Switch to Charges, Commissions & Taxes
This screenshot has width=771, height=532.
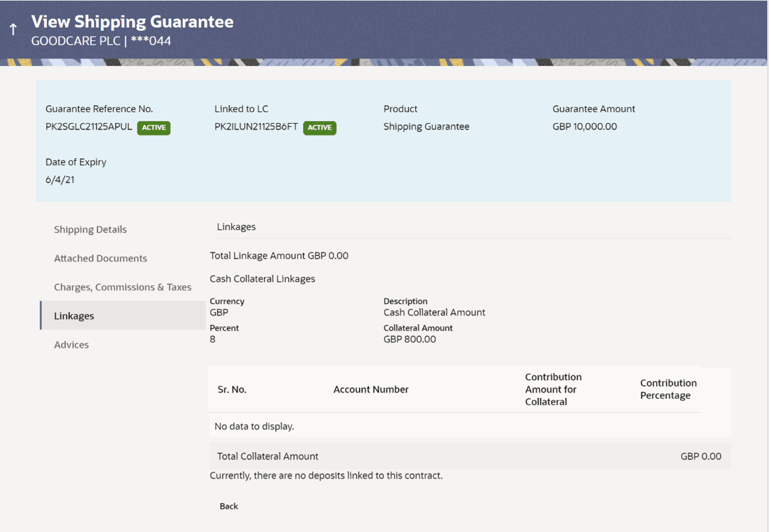click(x=123, y=287)
